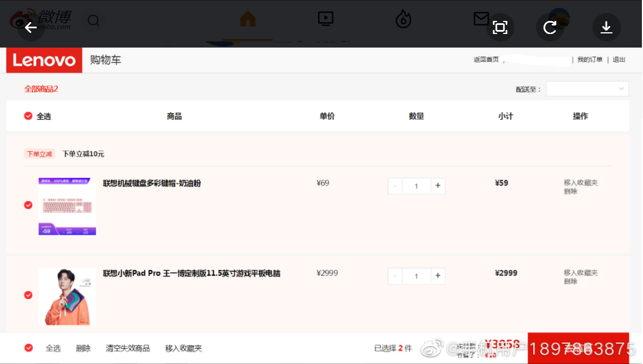Click the ¥69 unit price
The height and width of the screenshot is (364, 643).
pos(323,183)
